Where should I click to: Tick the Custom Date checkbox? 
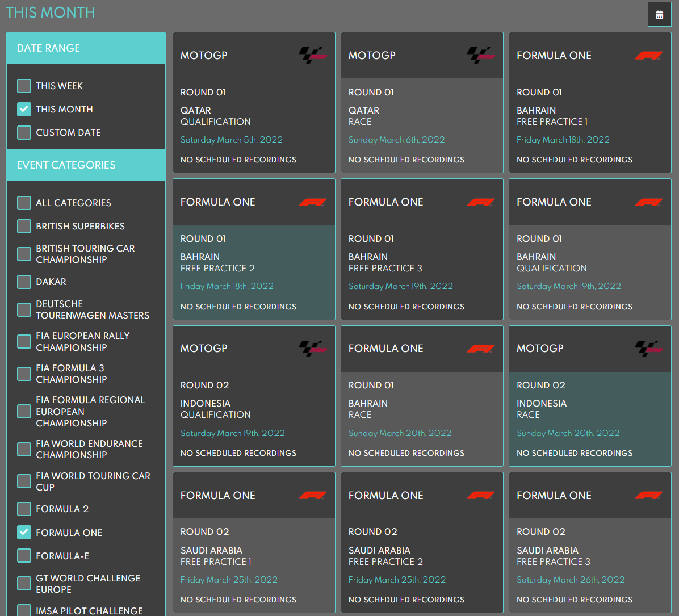[x=24, y=132]
